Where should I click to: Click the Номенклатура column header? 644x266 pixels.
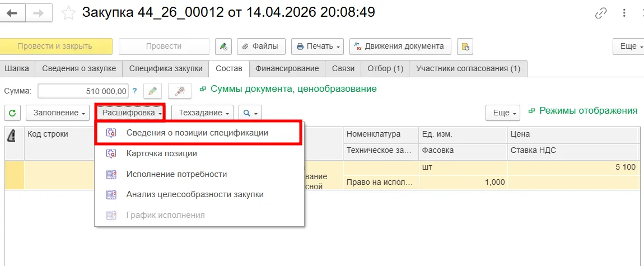381,134
